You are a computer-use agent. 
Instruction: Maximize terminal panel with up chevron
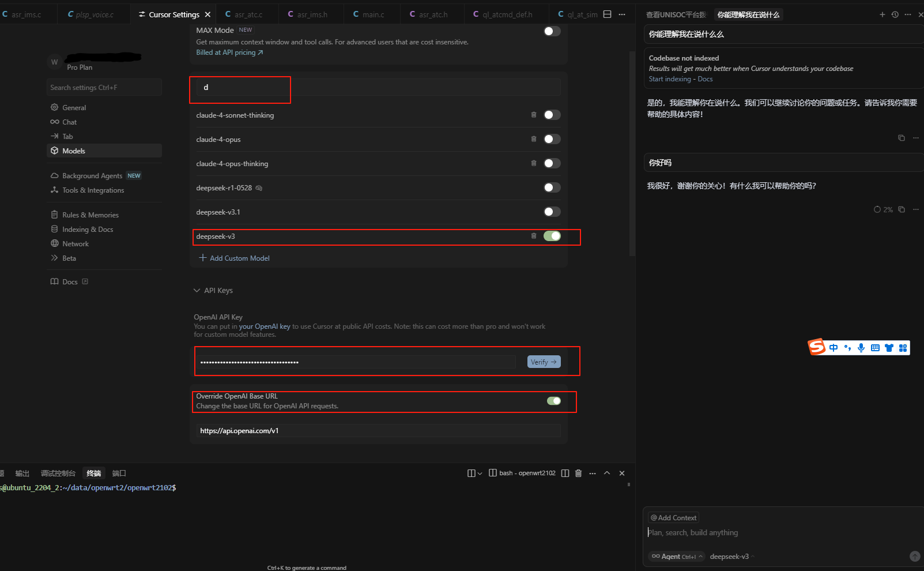pos(607,473)
